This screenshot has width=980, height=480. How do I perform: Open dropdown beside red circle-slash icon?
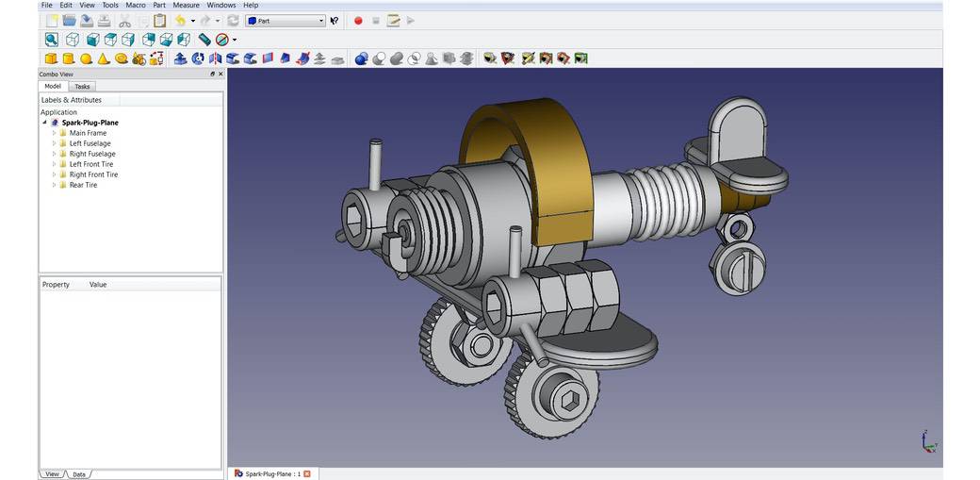[235, 40]
